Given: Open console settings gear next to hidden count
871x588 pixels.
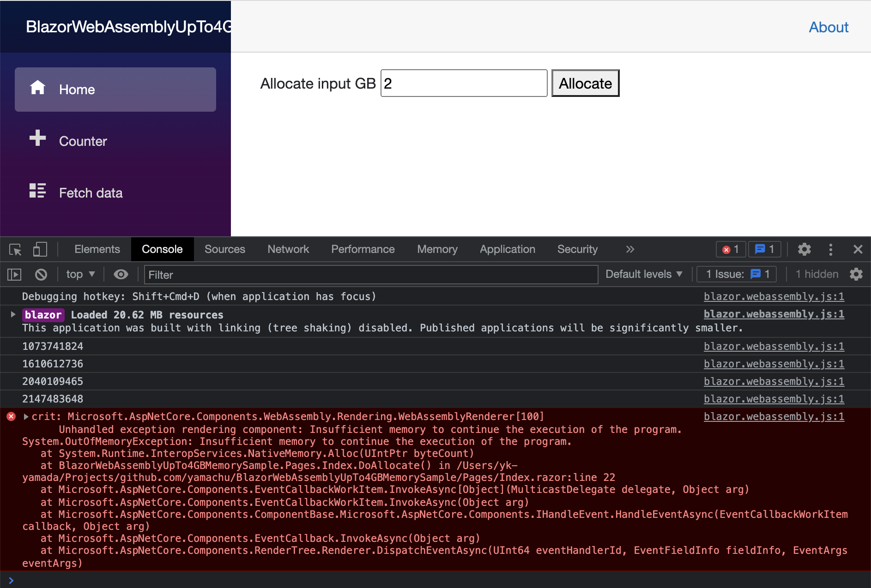Looking at the screenshot, I should [x=856, y=274].
